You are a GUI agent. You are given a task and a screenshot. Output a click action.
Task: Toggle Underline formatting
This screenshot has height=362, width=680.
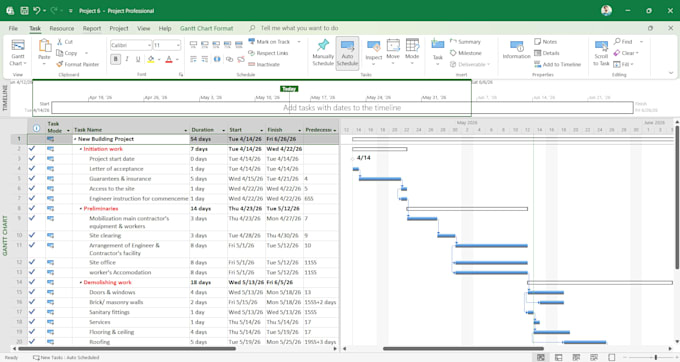(138, 59)
